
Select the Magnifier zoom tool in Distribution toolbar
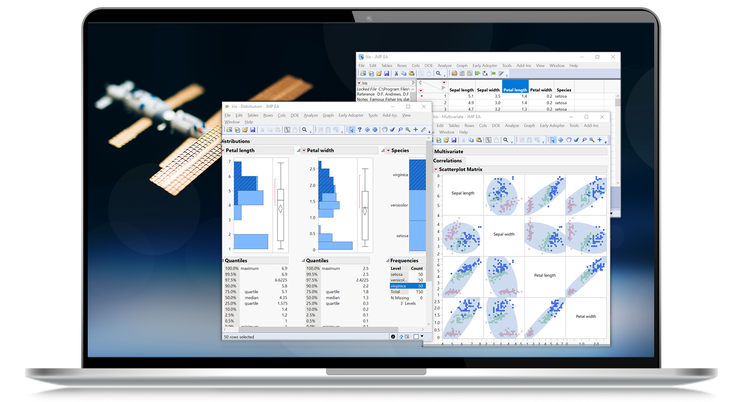tap(408, 130)
